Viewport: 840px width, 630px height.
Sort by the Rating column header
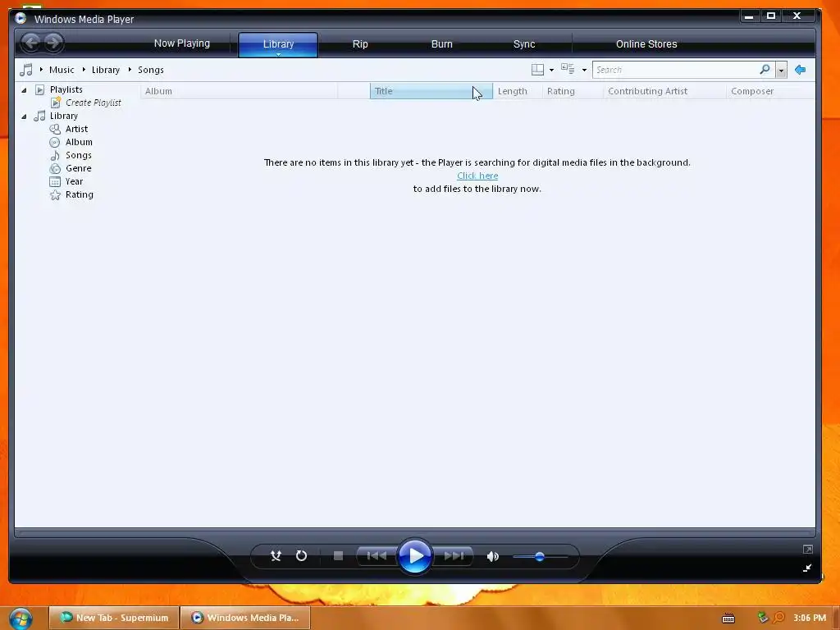click(x=573, y=91)
